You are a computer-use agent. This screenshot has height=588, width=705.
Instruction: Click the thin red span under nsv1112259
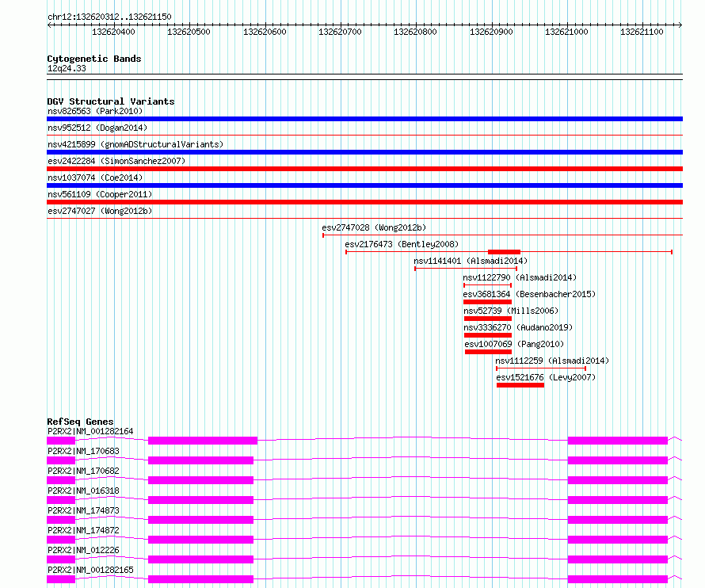coord(541,369)
